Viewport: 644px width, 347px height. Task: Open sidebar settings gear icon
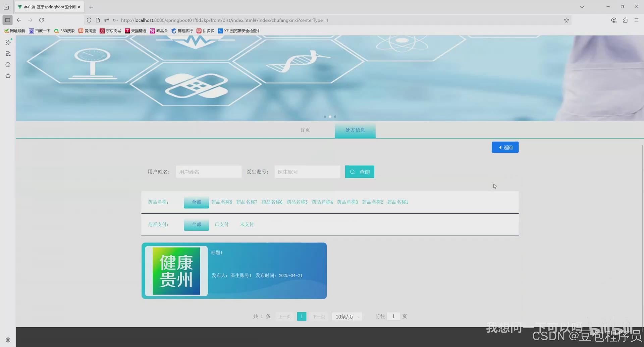click(8, 340)
